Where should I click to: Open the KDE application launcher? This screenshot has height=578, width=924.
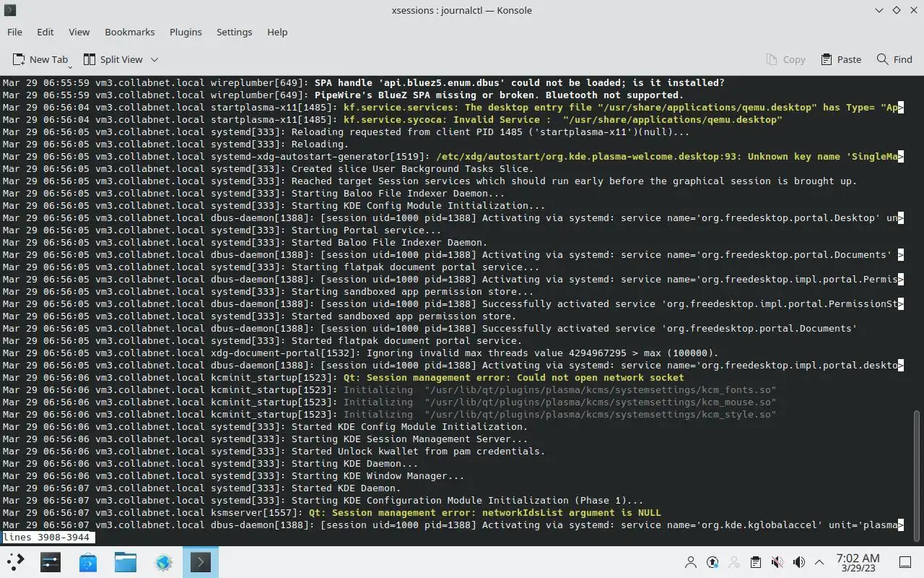(16, 562)
